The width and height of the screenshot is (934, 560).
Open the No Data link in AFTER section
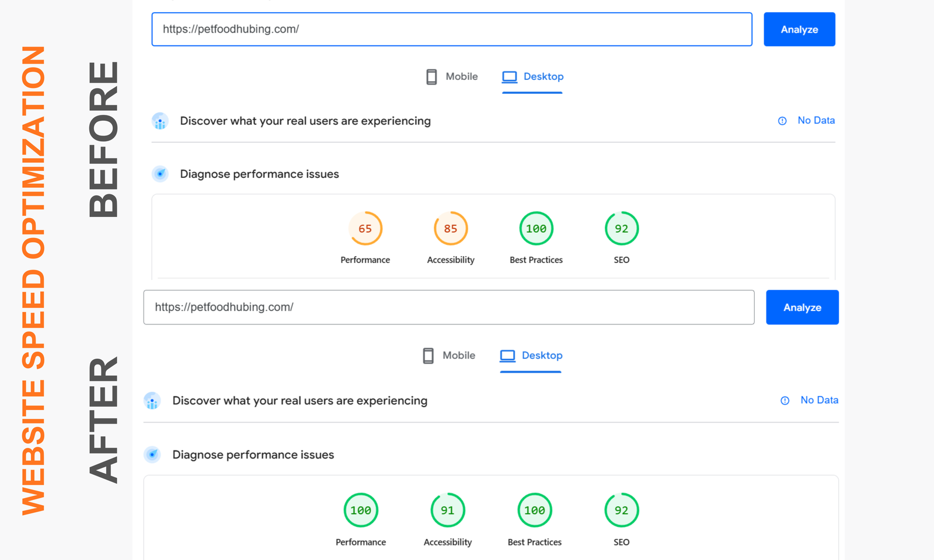[x=819, y=400]
